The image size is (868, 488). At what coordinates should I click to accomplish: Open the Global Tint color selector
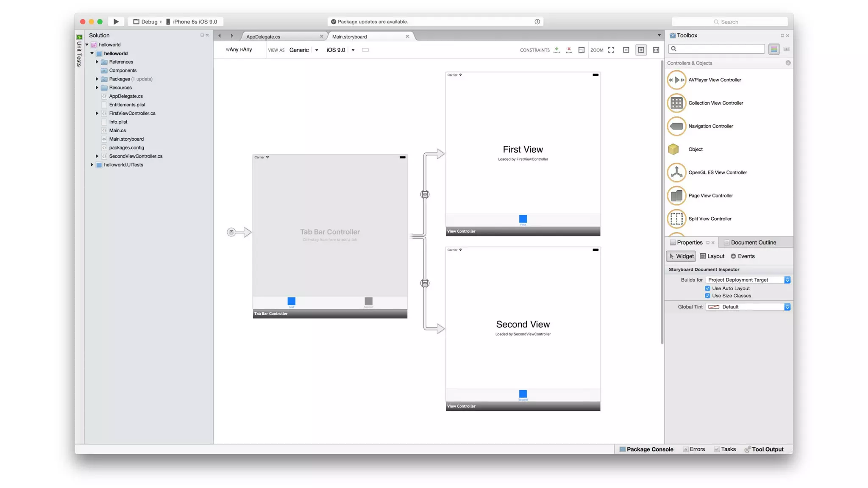748,307
